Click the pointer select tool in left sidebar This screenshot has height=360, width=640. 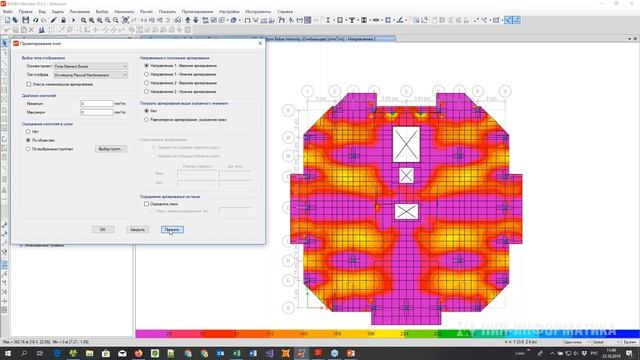pyautogui.click(x=4, y=43)
